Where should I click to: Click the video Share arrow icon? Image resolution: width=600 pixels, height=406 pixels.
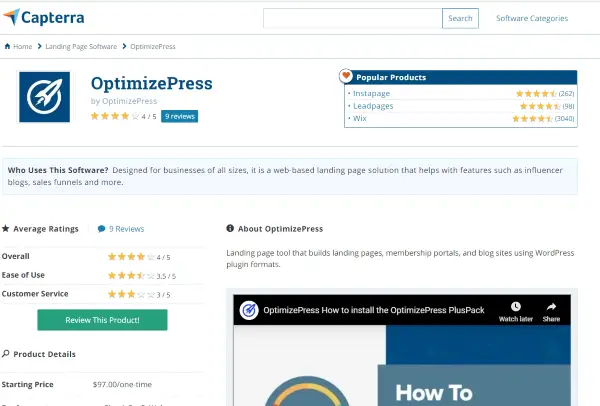coord(551,307)
